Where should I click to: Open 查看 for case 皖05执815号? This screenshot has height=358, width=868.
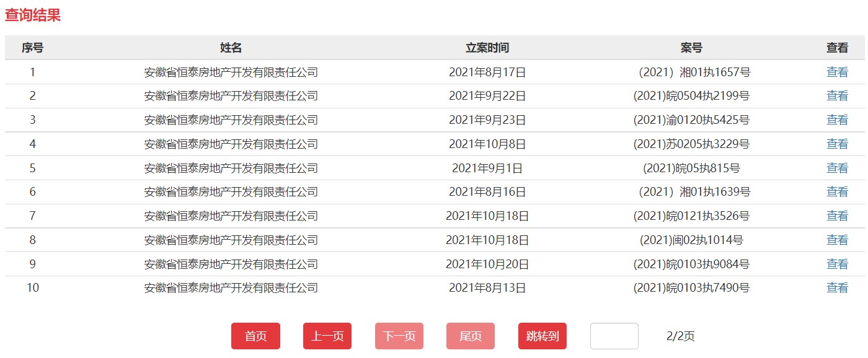[837, 168]
